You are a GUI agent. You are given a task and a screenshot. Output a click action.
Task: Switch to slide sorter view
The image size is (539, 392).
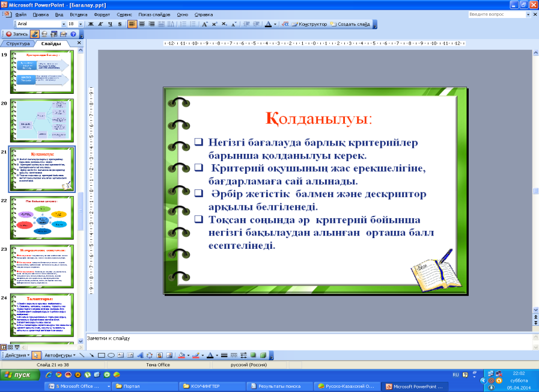[10, 348]
